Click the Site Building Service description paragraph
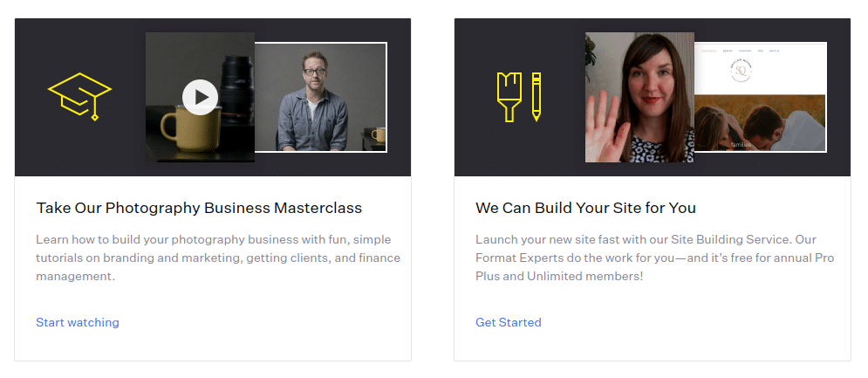This screenshot has height=378, width=868. coord(655,258)
